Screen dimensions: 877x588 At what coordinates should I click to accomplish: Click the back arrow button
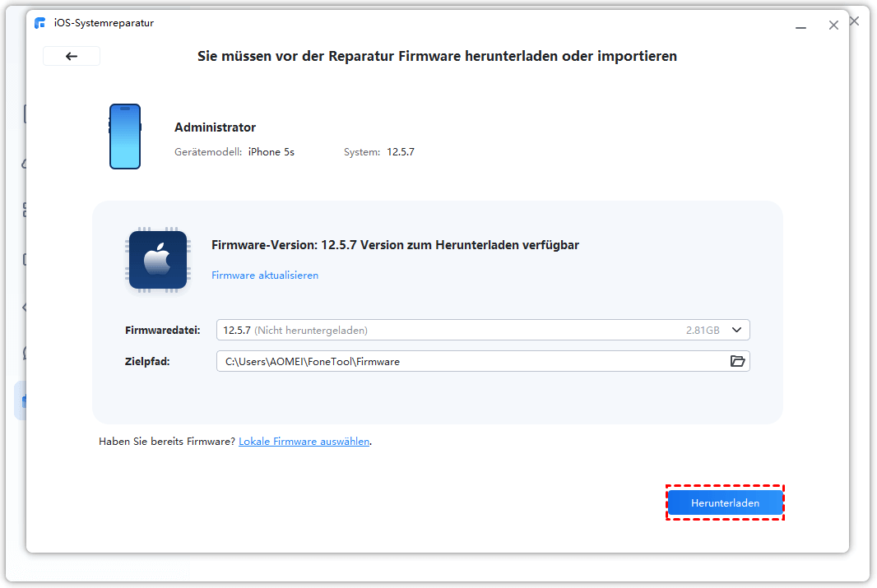(72, 56)
